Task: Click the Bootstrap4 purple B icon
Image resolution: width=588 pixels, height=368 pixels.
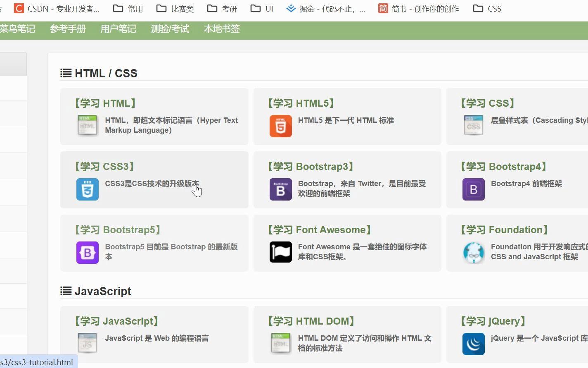Action: click(473, 189)
